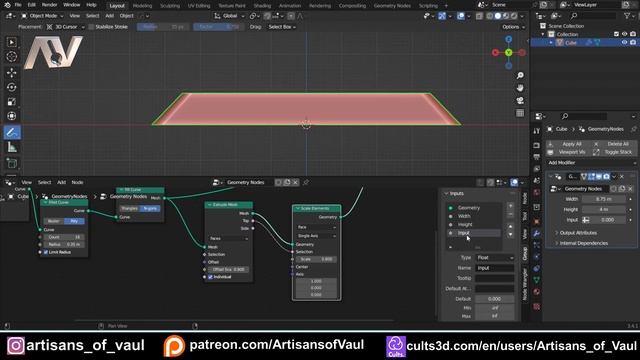Toggle viewport gizmos display button
This screenshot has width=640, height=360.
442,16
